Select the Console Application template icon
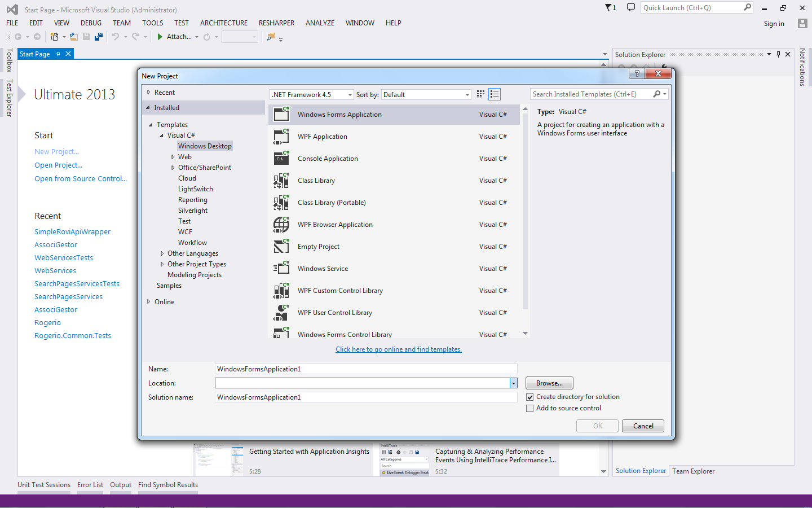812x508 pixels. (281, 158)
